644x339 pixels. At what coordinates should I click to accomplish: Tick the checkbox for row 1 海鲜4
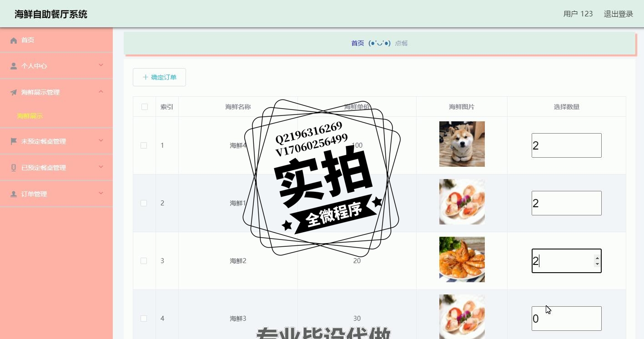[144, 145]
